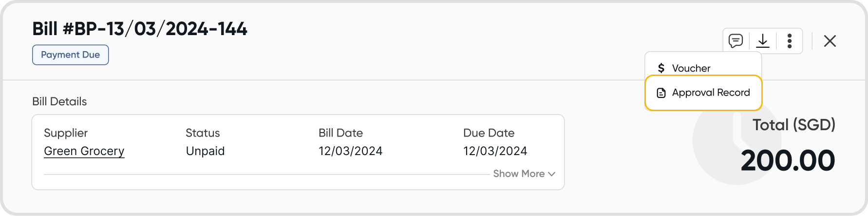This screenshot has height=216, width=868.
Task: Open the Green Grocery supplier link
Action: click(84, 151)
